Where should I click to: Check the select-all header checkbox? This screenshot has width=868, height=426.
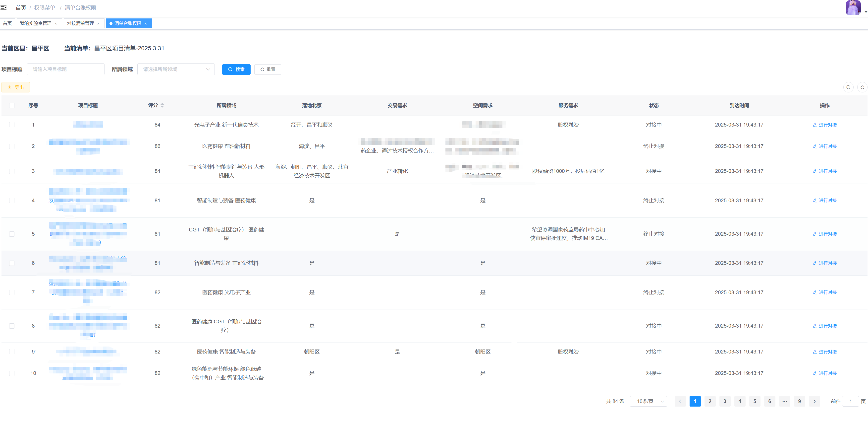(x=12, y=106)
